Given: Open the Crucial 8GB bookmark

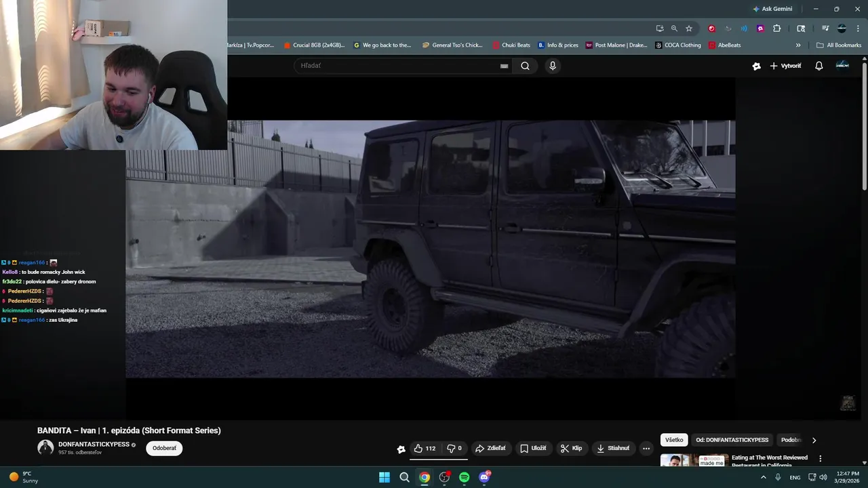Looking at the screenshot, I should 314,45.
